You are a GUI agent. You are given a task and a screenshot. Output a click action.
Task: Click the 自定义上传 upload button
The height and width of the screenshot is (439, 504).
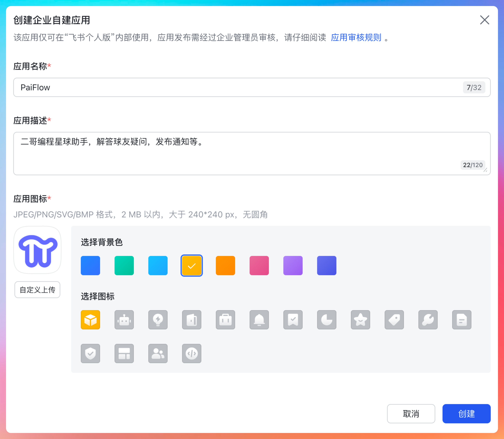coord(37,290)
